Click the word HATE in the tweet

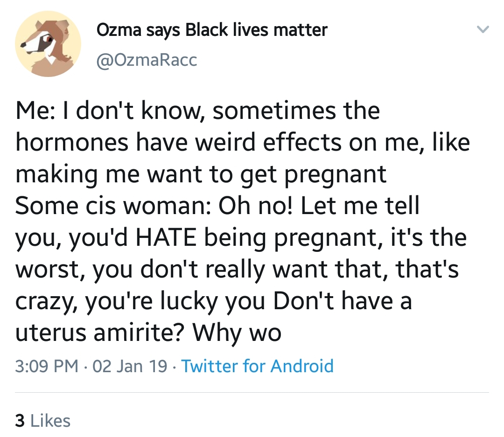coord(166,237)
